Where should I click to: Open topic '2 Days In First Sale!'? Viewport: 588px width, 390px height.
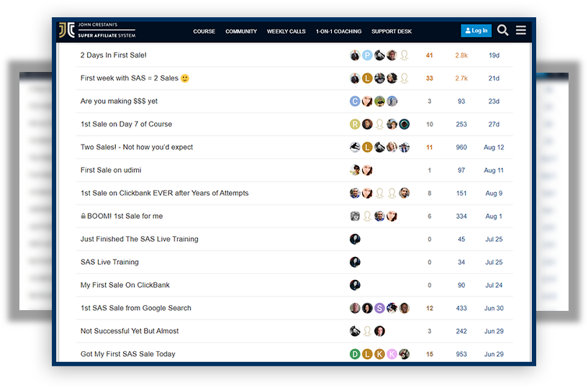coord(113,55)
